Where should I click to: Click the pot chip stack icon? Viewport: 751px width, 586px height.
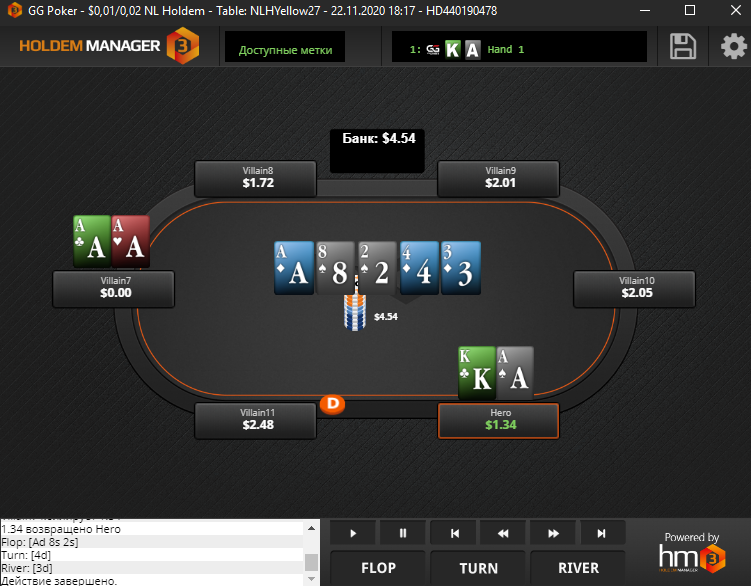point(355,312)
